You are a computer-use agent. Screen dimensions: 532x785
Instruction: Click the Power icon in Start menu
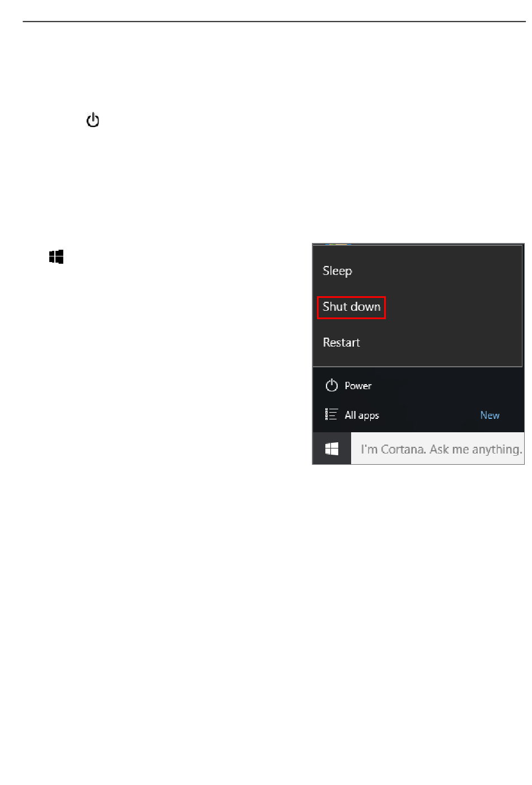[332, 385]
